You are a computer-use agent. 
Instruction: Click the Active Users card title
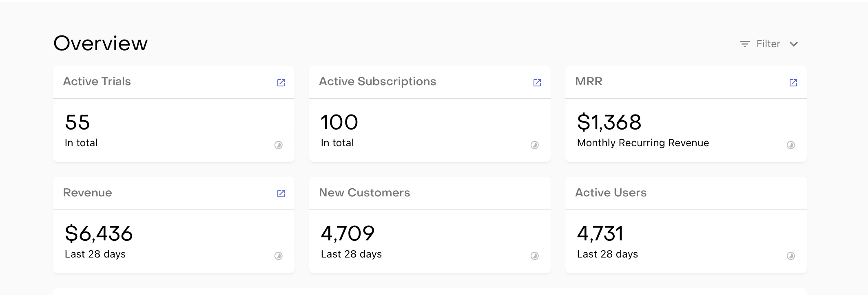tap(611, 193)
